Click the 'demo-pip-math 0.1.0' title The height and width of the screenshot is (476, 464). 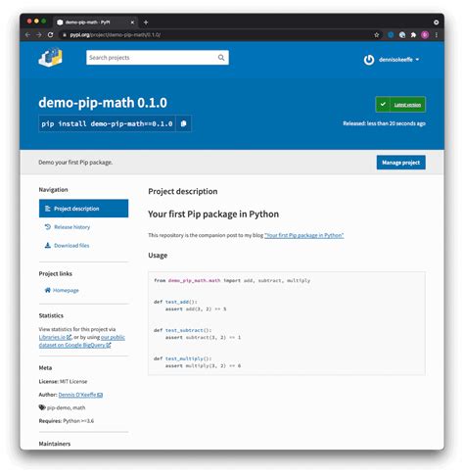(x=103, y=103)
